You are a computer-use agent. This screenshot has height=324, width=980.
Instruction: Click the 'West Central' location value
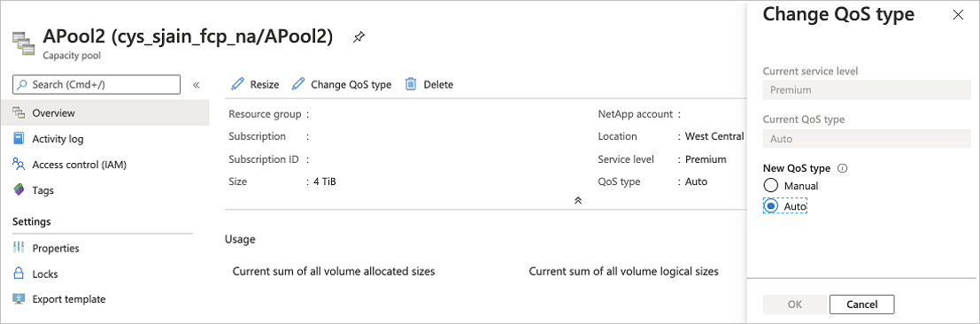(714, 136)
